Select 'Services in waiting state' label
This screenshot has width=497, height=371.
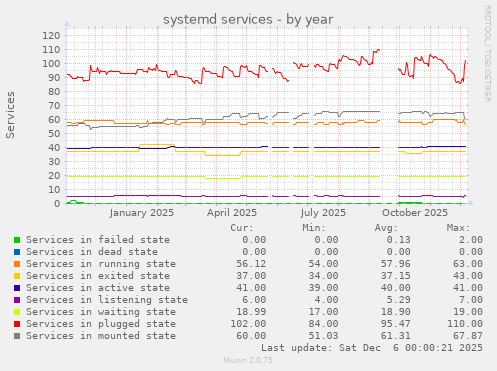101,312
